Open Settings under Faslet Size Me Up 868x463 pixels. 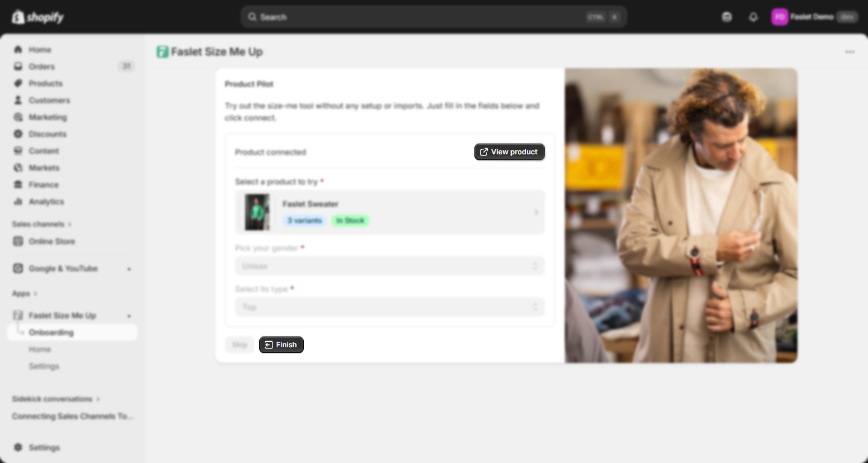click(x=44, y=366)
